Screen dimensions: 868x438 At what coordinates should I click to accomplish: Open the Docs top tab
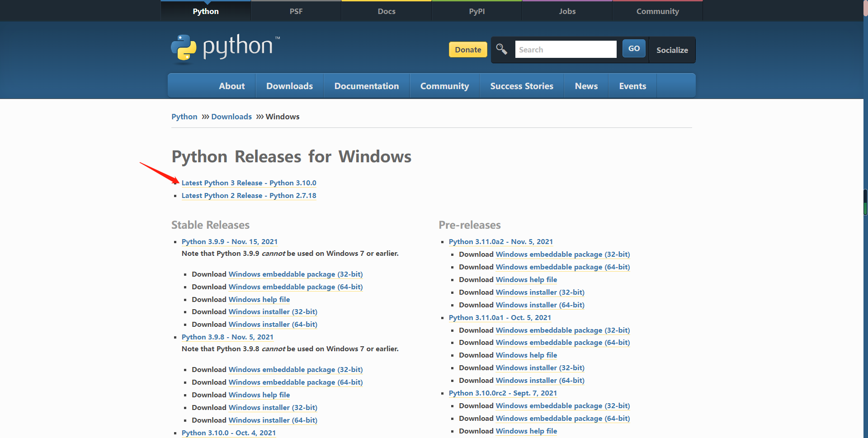click(387, 11)
